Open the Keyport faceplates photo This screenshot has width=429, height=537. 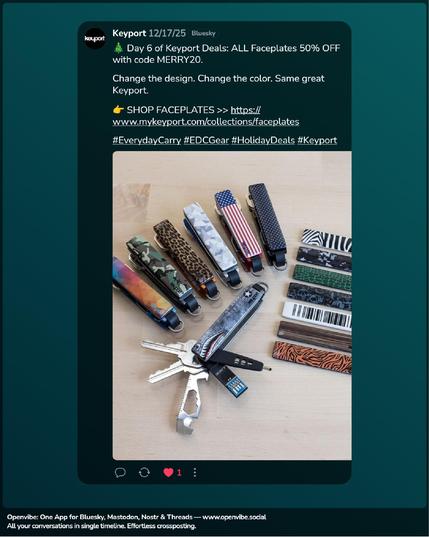232,305
